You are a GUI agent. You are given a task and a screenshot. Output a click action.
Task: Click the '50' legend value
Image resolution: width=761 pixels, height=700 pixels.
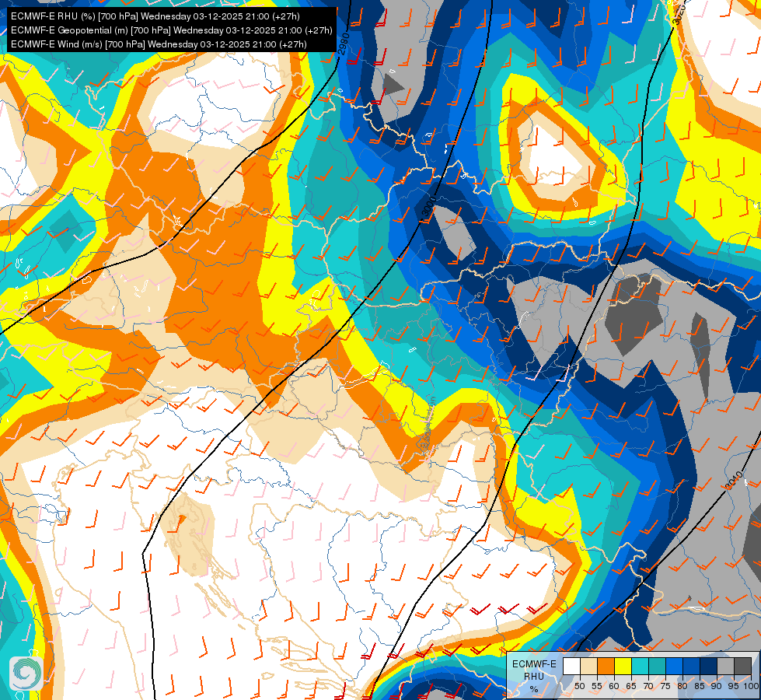click(x=579, y=686)
